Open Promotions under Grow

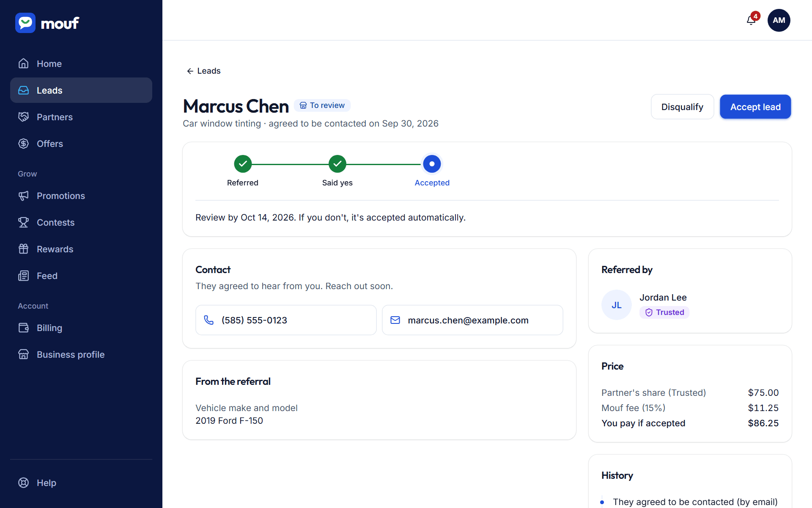(81, 196)
